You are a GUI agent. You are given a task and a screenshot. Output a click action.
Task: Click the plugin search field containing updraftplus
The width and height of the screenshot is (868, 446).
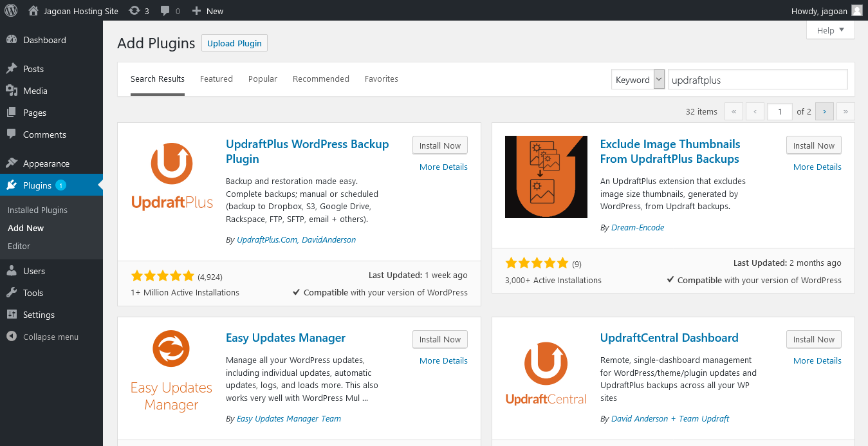click(758, 80)
